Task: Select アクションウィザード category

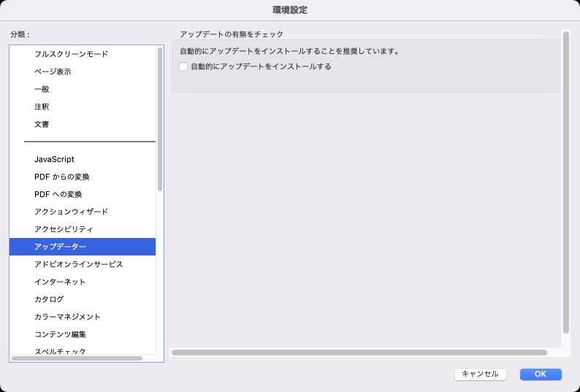Action: (82, 212)
